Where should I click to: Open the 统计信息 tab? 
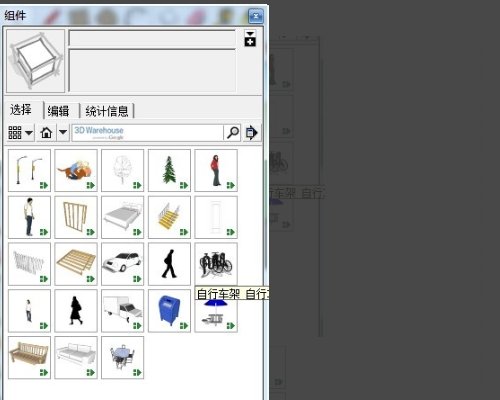[107, 111]
